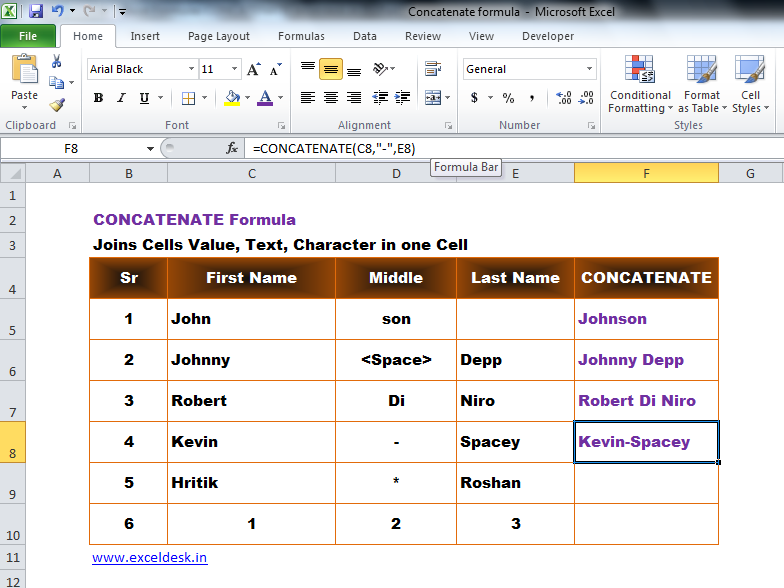Apply cell borders with the Borders icon
Image resolution: width=784 pixels, height=588 pixels.
coord(188,98)
